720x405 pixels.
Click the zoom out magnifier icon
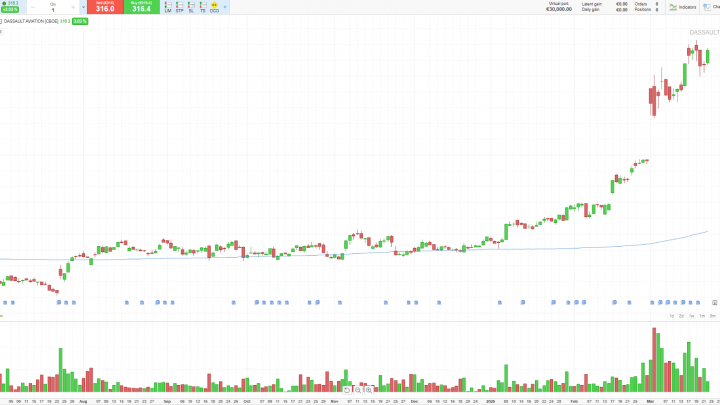coord(358,390)
